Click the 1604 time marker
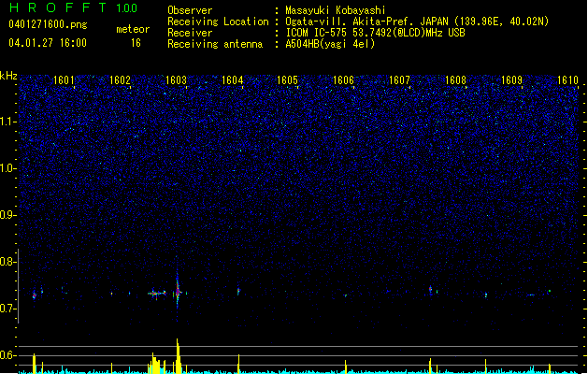This screenshot has width=588, height=374. pyautogui.click(x=232, y=80)
